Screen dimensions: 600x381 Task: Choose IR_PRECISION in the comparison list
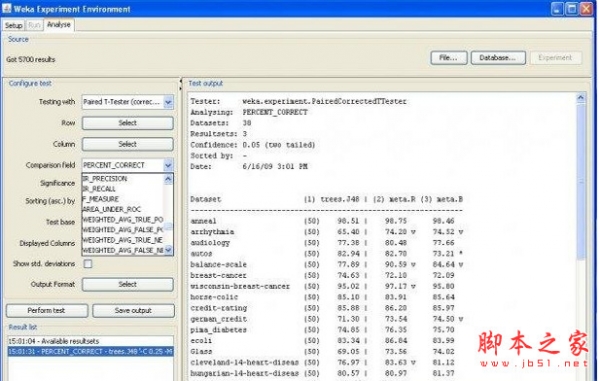pos(122,179)
